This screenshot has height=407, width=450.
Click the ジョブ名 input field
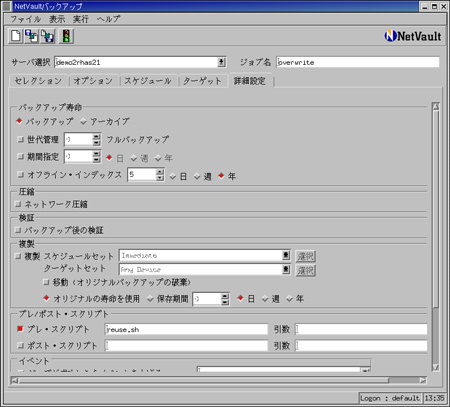[358, 62]
